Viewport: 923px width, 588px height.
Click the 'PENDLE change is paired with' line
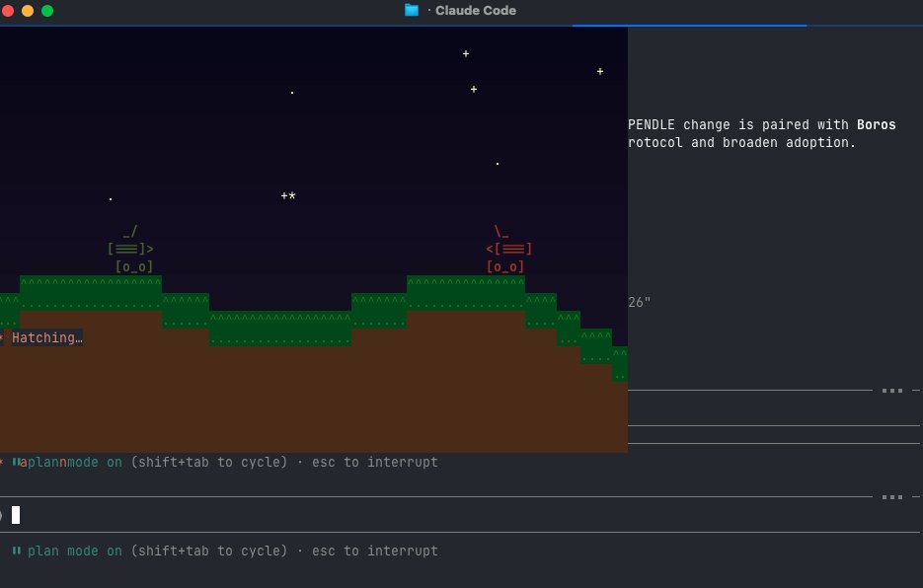click(x=738, y=124)
